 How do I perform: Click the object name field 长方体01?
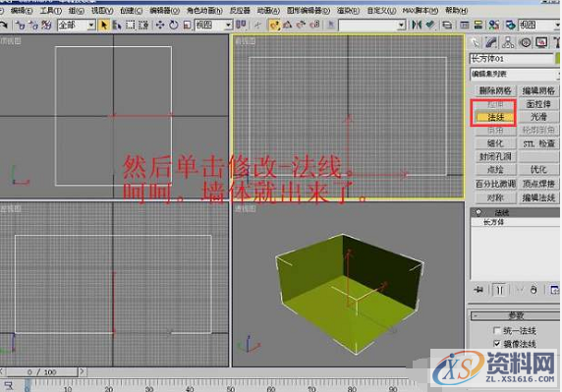tap(512, 58)
